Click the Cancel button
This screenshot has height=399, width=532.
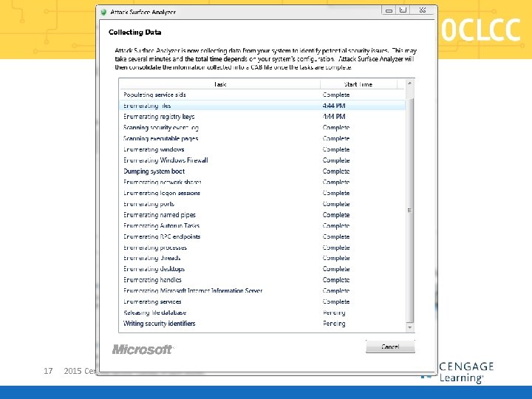390,347
